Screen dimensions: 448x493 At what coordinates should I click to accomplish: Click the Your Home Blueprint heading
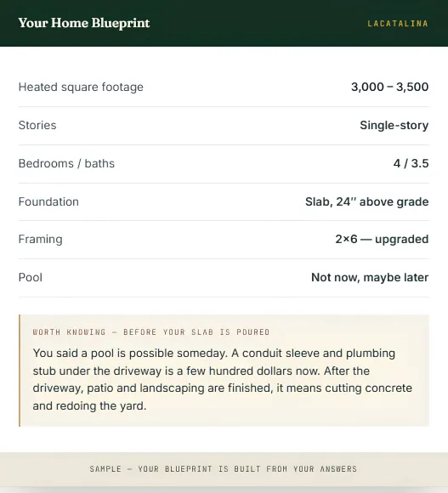[84, 23]
